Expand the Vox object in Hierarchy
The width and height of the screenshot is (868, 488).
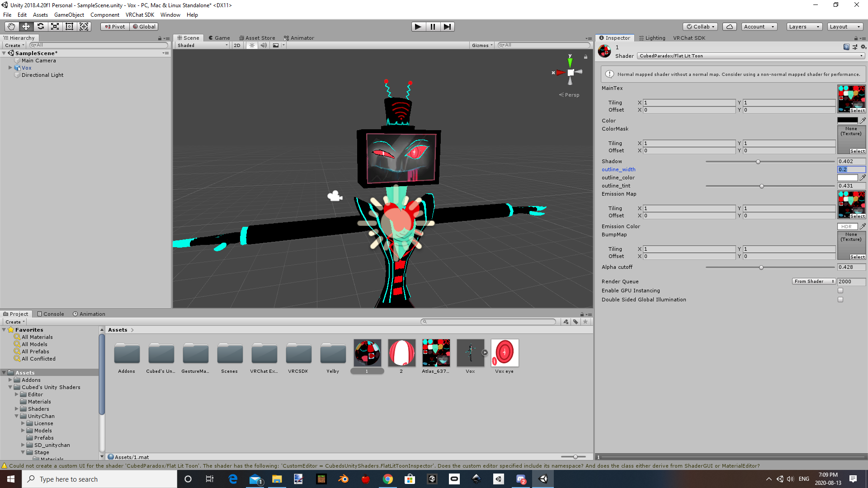(x=10, y=68)
